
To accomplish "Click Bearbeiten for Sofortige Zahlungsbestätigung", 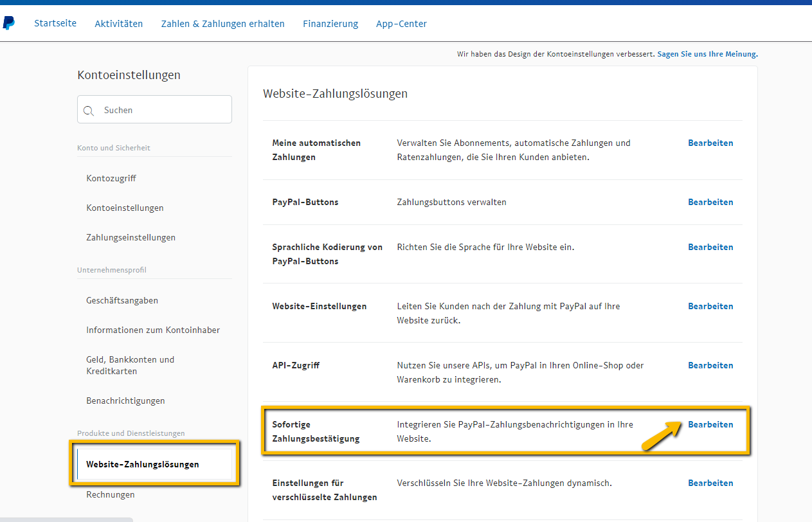I will [x=710, y=424].
